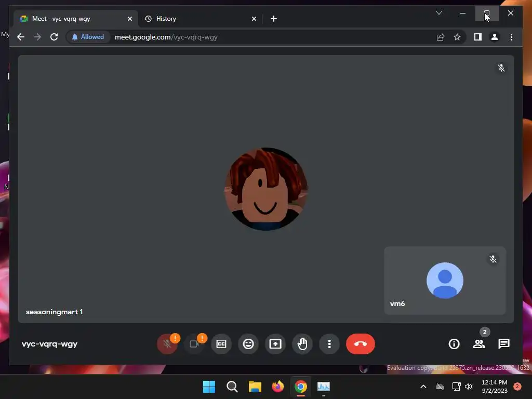
Task: Open the emoji reactions button
Action: [x=248, y=344]
